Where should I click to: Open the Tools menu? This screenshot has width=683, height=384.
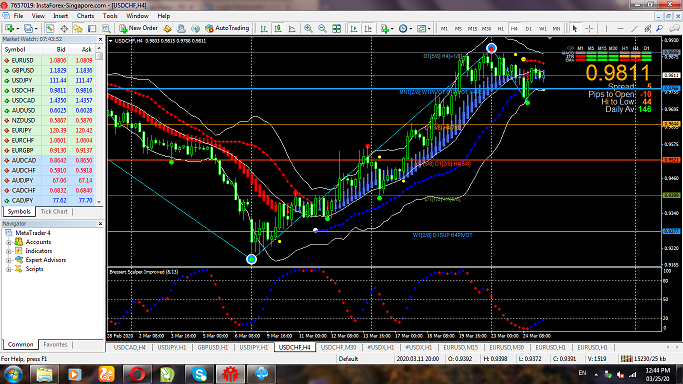point(110,16)
